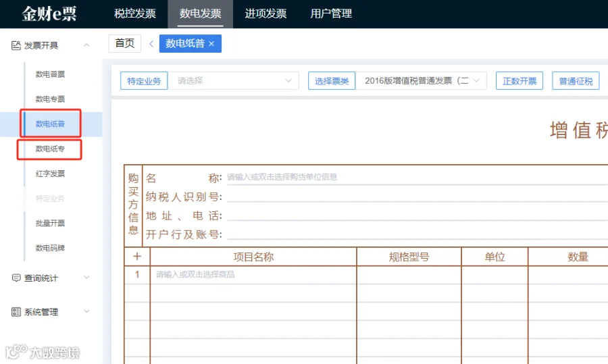Screen dimensions: 608x364
Task: Open the 特定业务 请选择 dropdown
Action: click(x=234, y=80)
